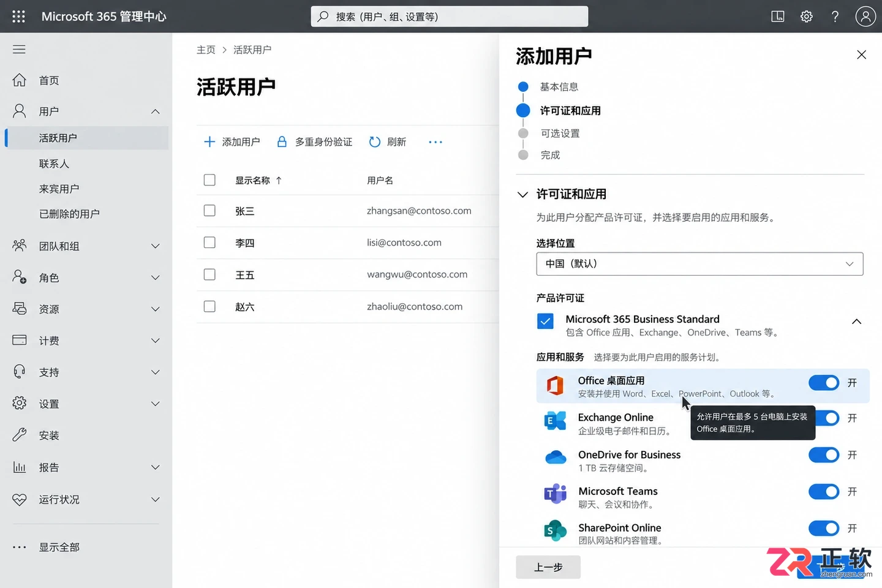
Task: Click the 主页 breadcrumb link
Action: [x=206, y=50]
